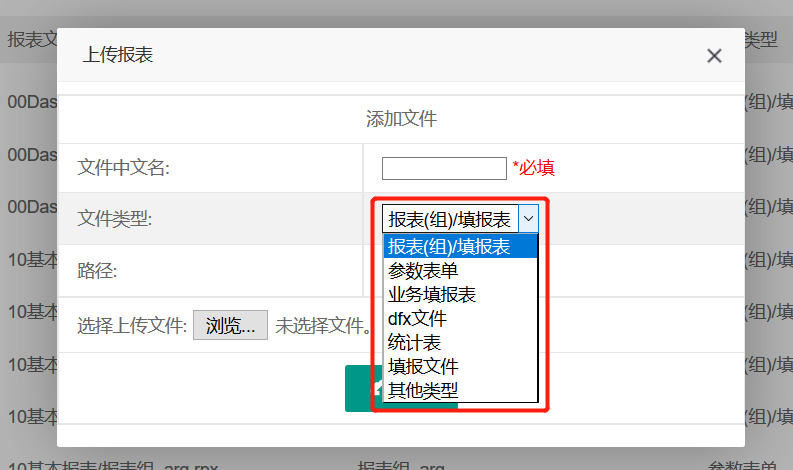Click the 路径: label
This screenshot has height=470, width=793.
coord(97,271)
